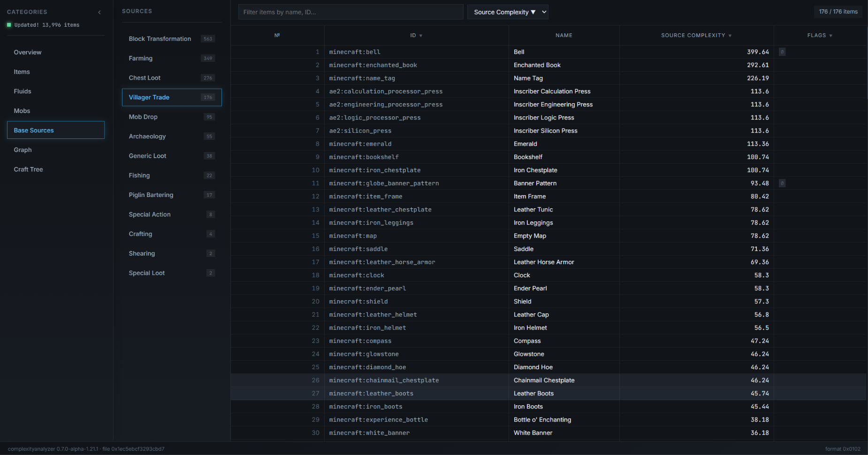This screenshot has height=455, width=868.
Task: Click the № column header icon
Action: click(277, 35)
